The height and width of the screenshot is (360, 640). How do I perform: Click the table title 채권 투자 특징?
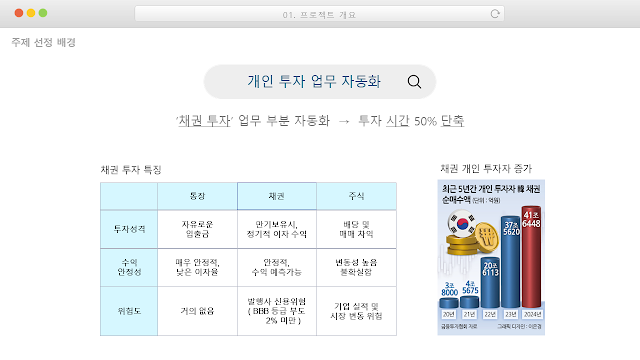pyautogui.click(x=131, y=170)
